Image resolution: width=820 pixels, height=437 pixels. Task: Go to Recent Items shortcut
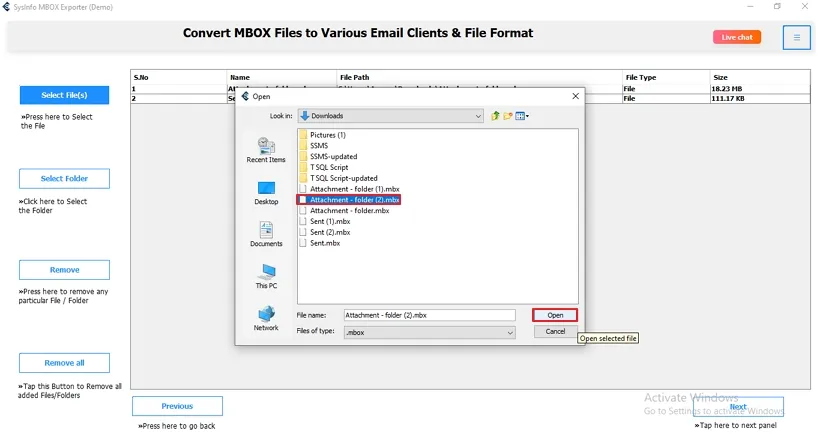pos(266,150)
